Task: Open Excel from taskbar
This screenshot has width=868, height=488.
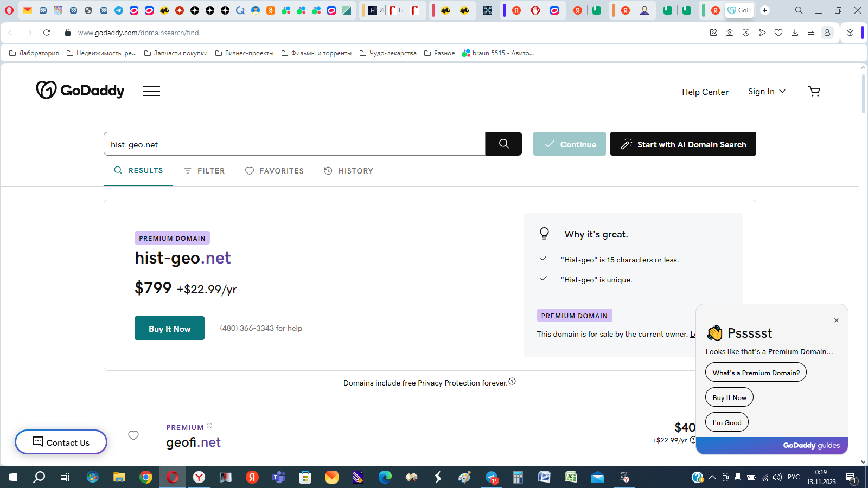Action: point(571,477)
